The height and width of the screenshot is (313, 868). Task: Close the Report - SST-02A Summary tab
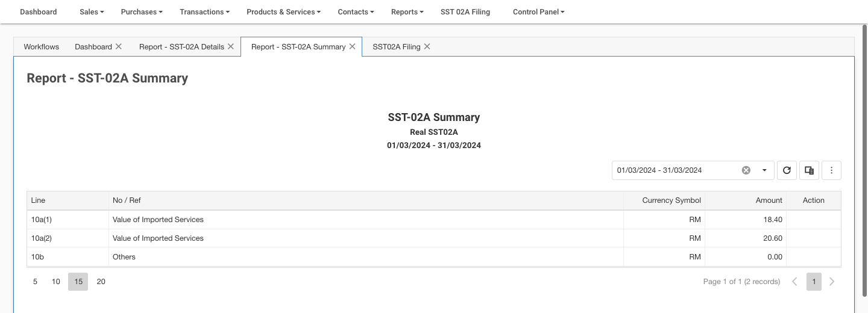352,46
